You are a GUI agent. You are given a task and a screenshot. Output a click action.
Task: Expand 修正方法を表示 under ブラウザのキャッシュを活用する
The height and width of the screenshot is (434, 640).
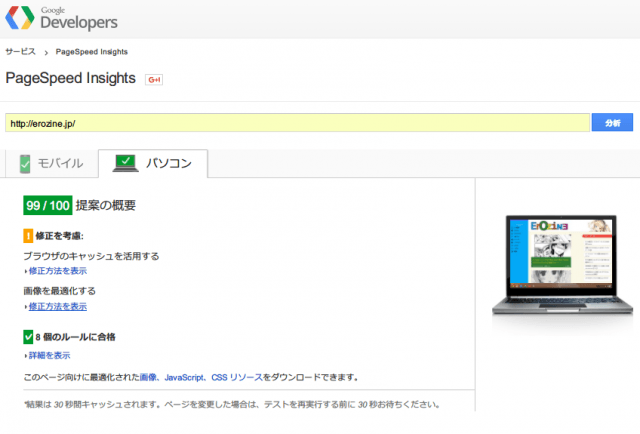click(58, 271)
